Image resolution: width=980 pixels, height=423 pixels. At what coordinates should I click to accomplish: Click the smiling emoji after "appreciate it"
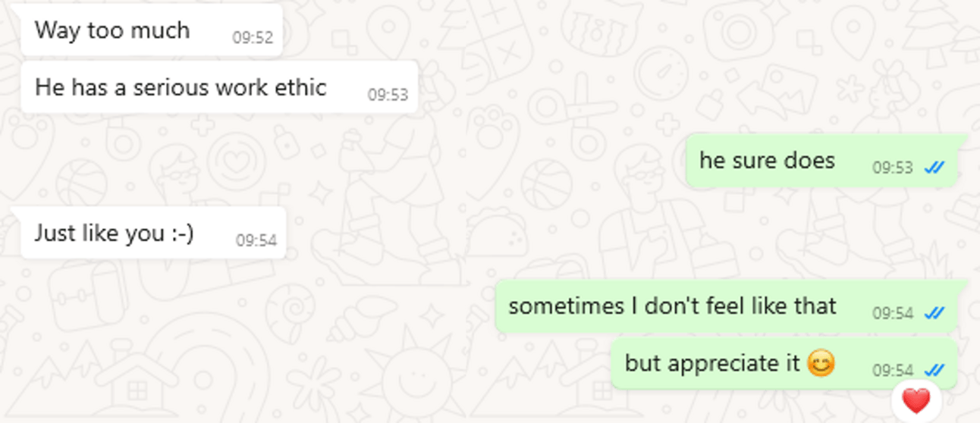click(x=821, y=364)
